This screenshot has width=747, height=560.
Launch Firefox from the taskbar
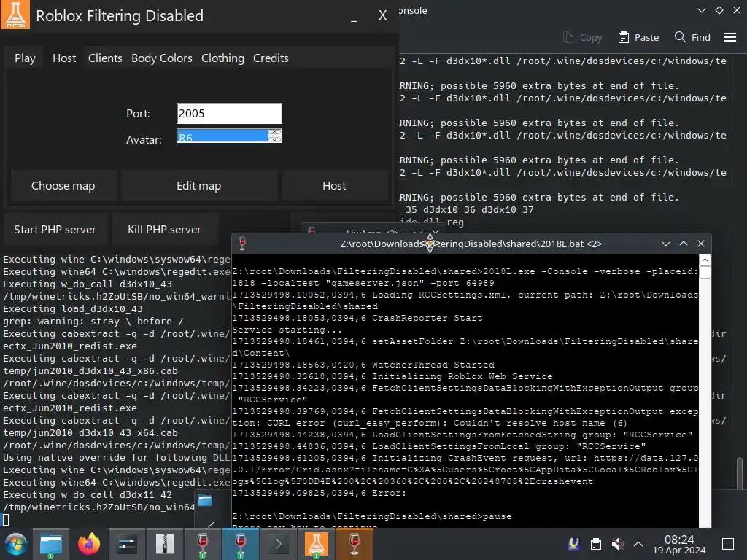click(x=88, y=544)
